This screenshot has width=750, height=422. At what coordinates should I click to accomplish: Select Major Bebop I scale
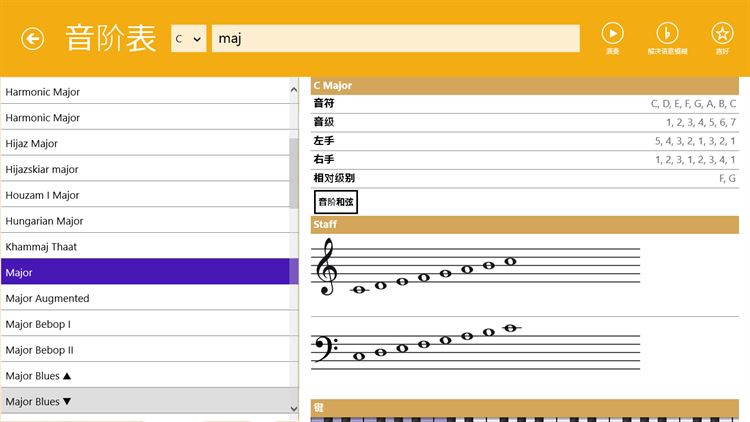[145, 324]
